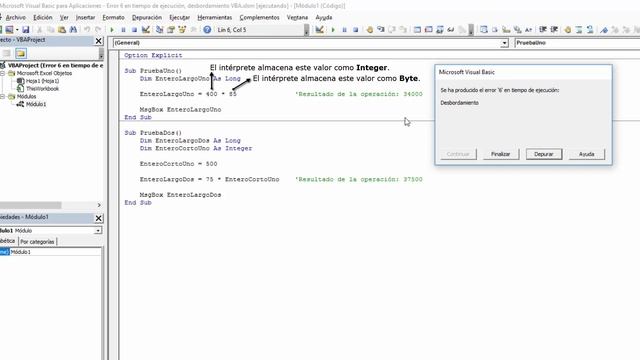Image resolution: width=640 pixels, height=360 pixels.
Task: Click the line 'Dim EnteroCortoUno As Integer'
Action: (196, 149)
